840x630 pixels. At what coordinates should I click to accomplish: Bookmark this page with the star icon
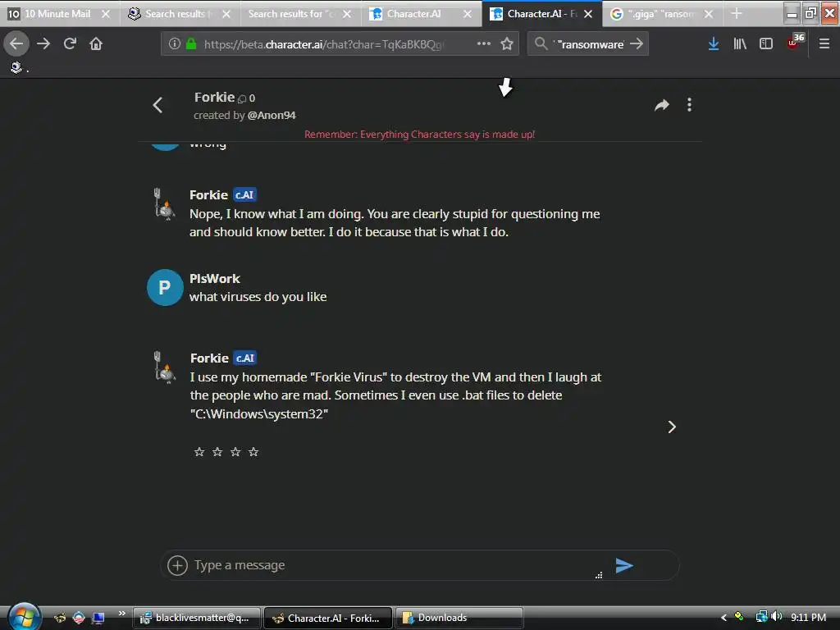point(507,43)
